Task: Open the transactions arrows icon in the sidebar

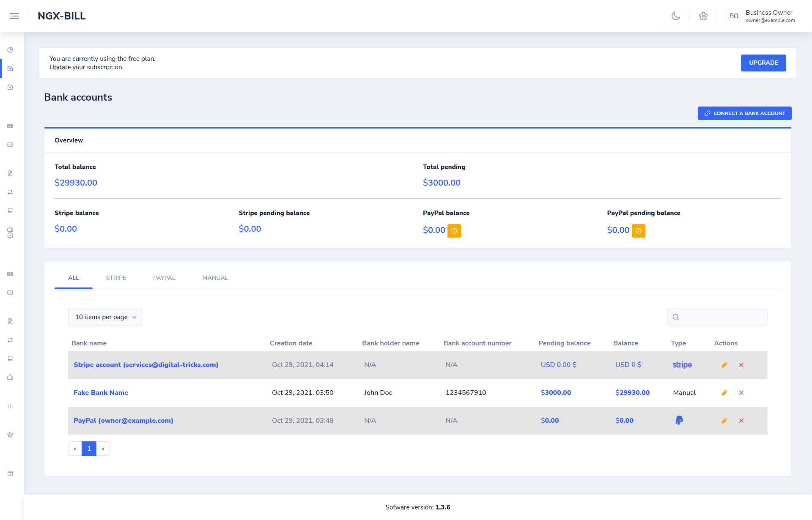Action: [x=10, y=192]
